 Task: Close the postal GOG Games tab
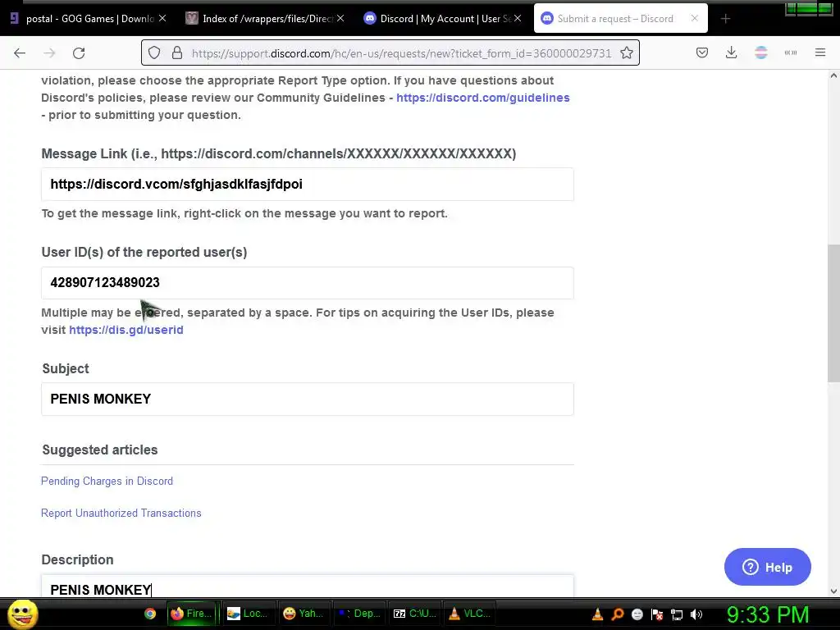click(162, 18)
